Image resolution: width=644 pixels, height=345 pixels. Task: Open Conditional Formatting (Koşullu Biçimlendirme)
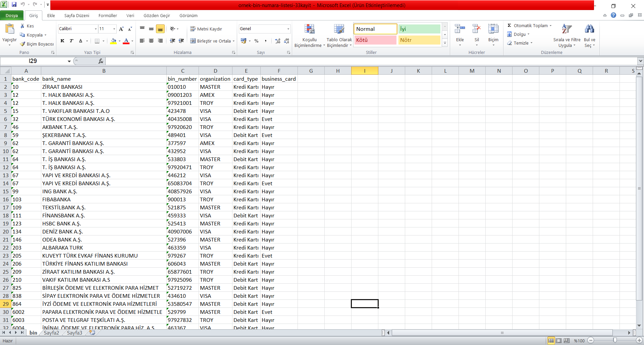tap(309, 36)
